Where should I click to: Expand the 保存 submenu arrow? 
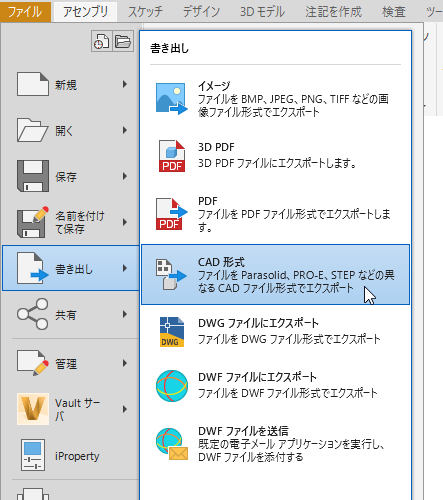(x=125, y=176)
